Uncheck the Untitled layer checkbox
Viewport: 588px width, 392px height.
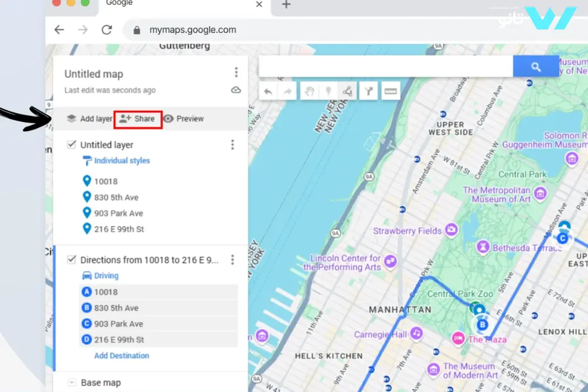[x=72, y=144]
